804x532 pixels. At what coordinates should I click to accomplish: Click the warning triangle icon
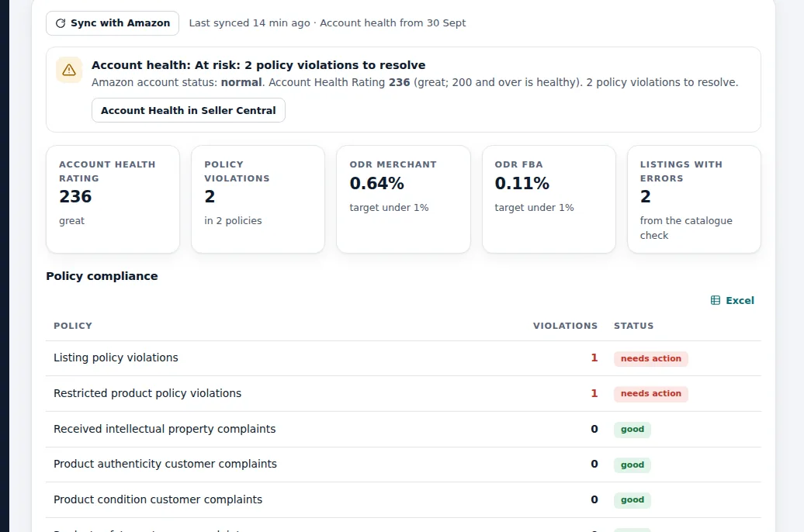pos(69,70)
